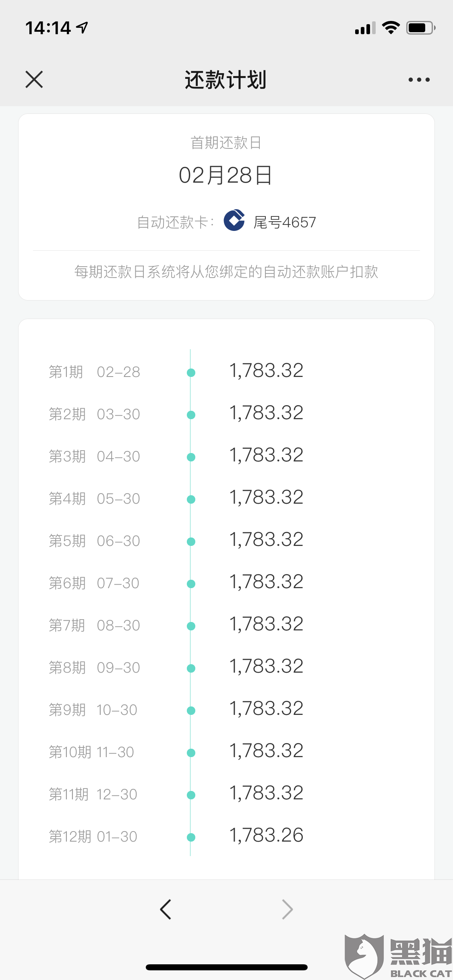Tap the cellular signal bars icon
This screenshot has width=453, height=980.
click(x=365, y=28)
